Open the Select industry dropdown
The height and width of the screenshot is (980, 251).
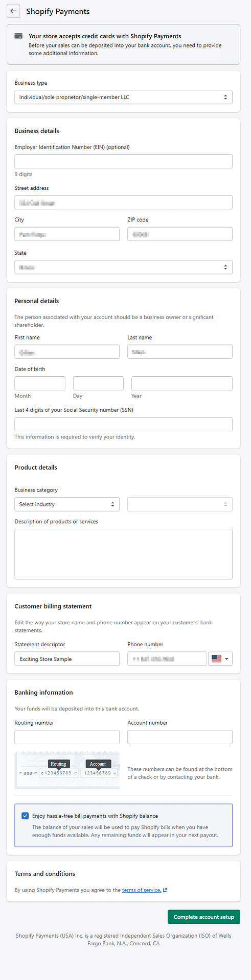point(67,504)
